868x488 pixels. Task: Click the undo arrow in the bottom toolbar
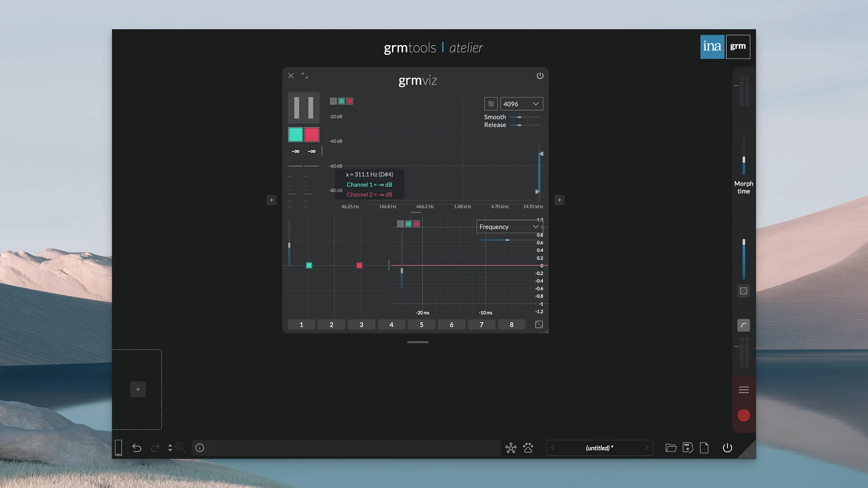[137, 448]
